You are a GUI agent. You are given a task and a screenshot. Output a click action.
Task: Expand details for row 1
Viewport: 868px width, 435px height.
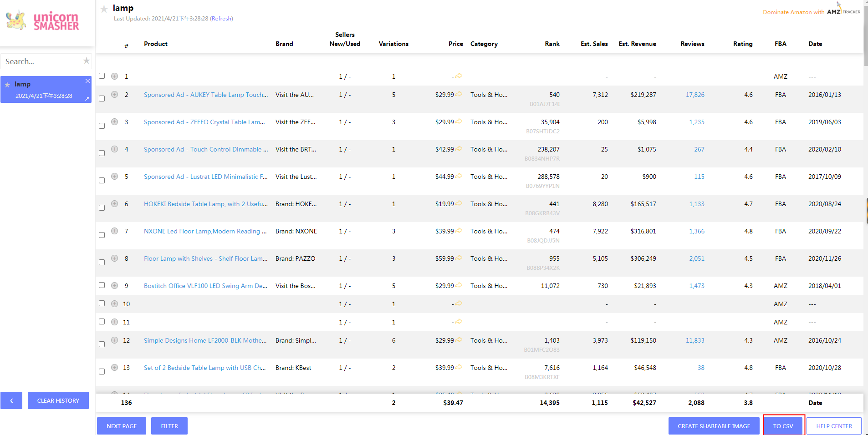[115, 76]
